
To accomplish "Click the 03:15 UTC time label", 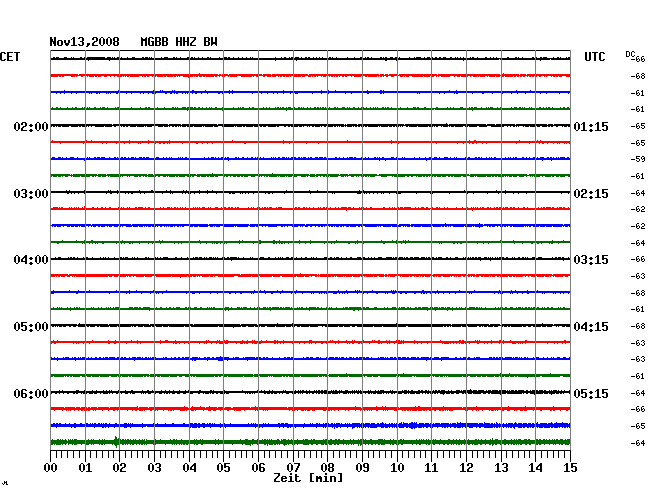I will [x=591, y=260].
